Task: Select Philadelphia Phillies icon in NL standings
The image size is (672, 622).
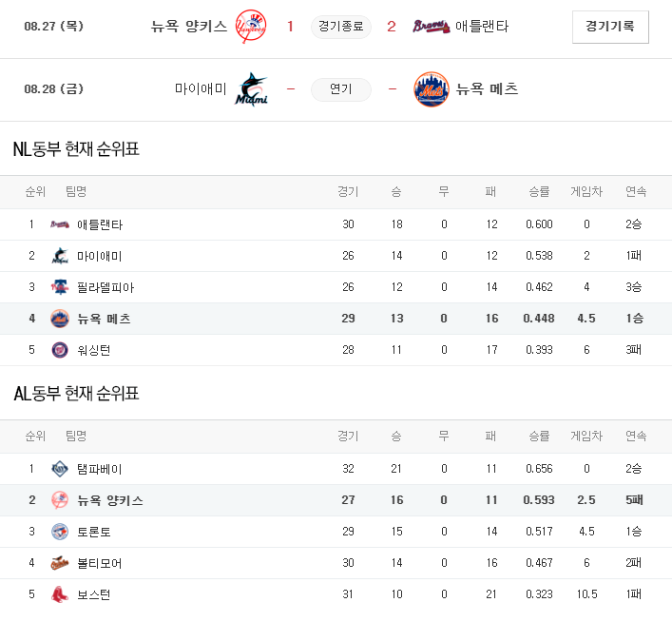Action: click(x=60, y=287)
